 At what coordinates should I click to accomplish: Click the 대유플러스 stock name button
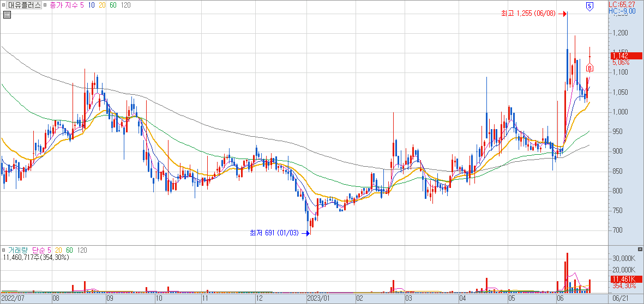coord(25,5)
